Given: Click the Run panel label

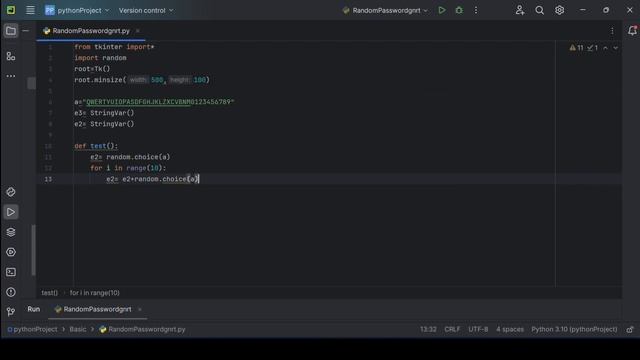Looking at the screenshot, I should pos(34,309).
